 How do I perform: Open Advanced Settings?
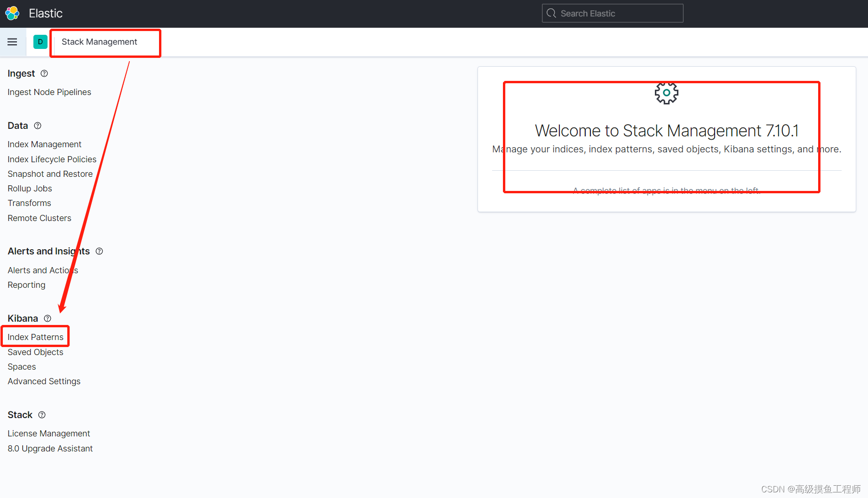tap(44, 381)
